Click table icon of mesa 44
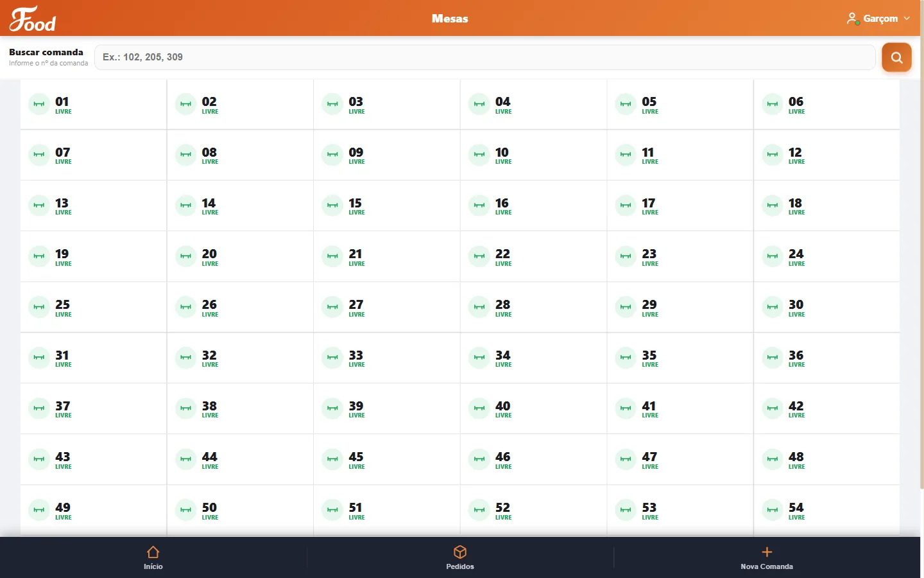Screen dimensions: 924x578 pos(186,459)
